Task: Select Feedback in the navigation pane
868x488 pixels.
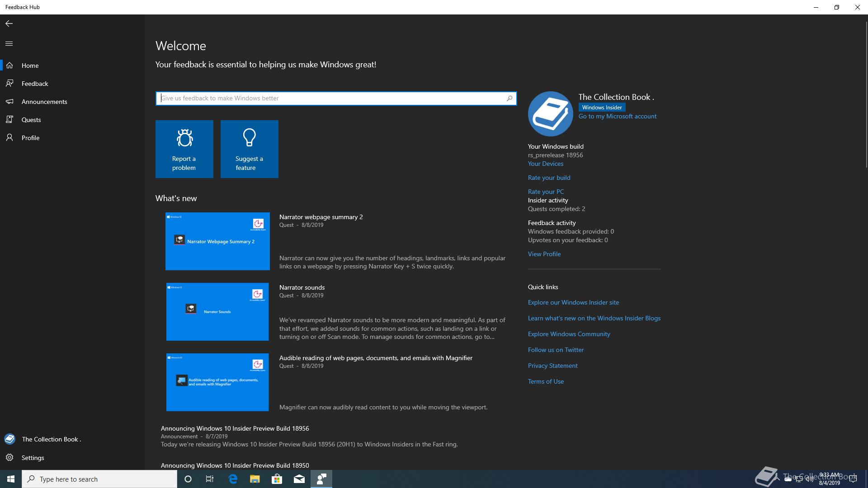Action: point(72,84)
